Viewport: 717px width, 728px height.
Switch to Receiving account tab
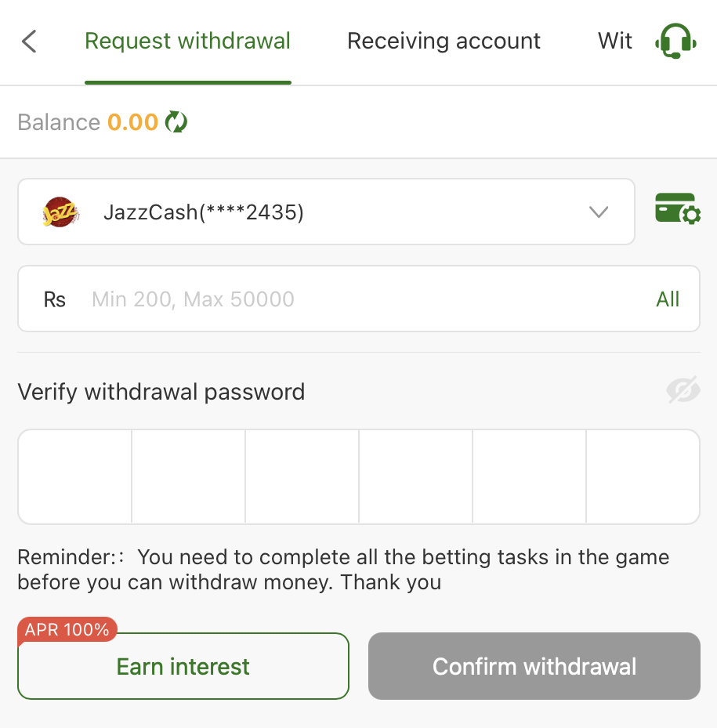click(444, 42)
